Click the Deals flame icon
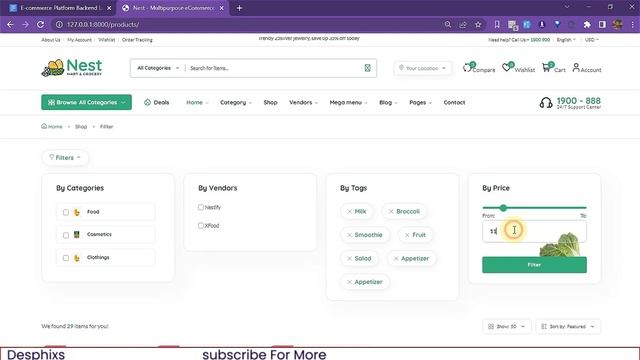The width and height of the screenshot is (640, 360). point(147,102)
